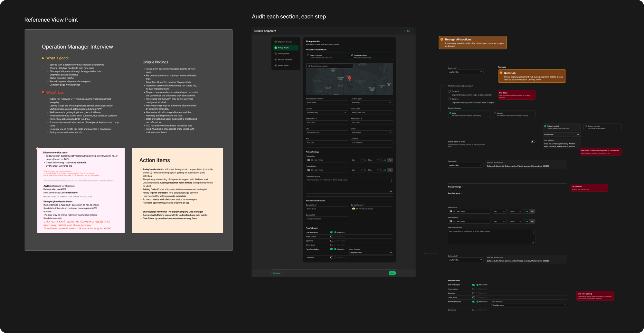Expand the collapsed Proof of work section
The width and height of the screenshot is (644, 333).
pos(455,193)
